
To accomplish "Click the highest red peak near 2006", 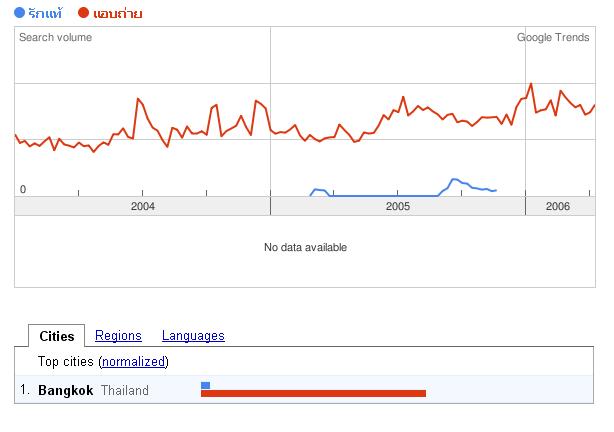I will tap(531, 85).
